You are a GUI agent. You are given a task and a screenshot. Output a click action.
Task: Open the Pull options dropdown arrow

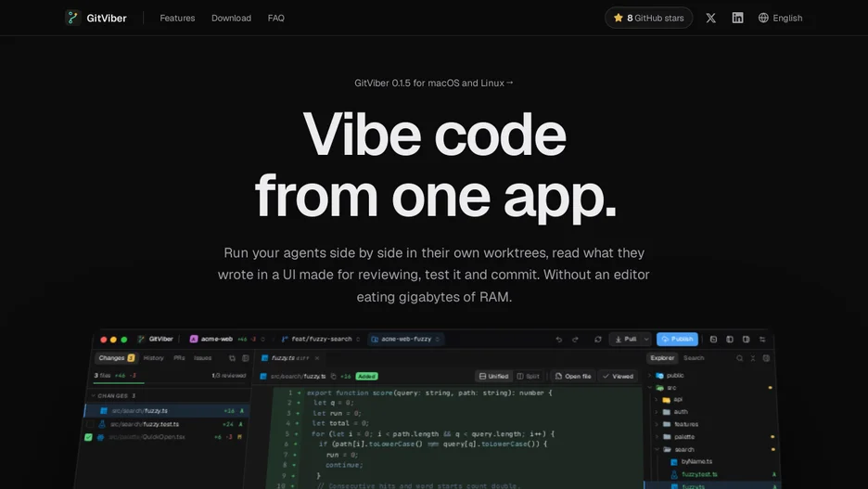pos(646,340)
